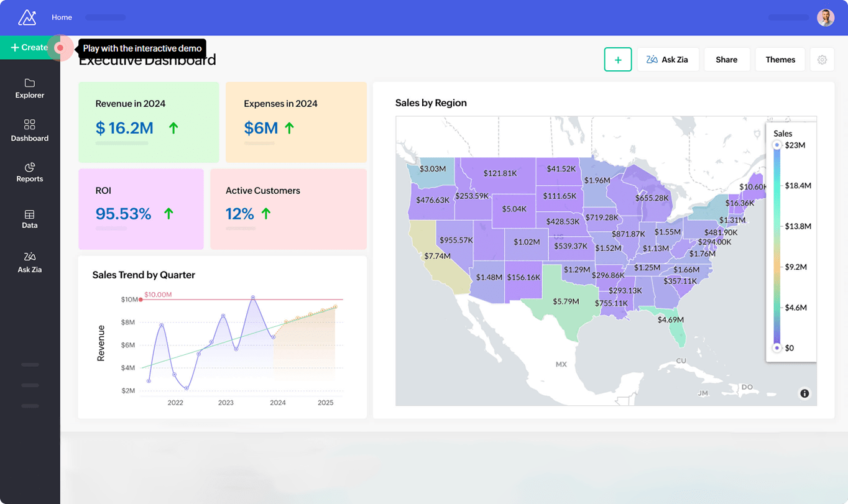Click the Zoho Analytics logo icon
The height and width of the screenshot is (504, 848).
(27, 17)
